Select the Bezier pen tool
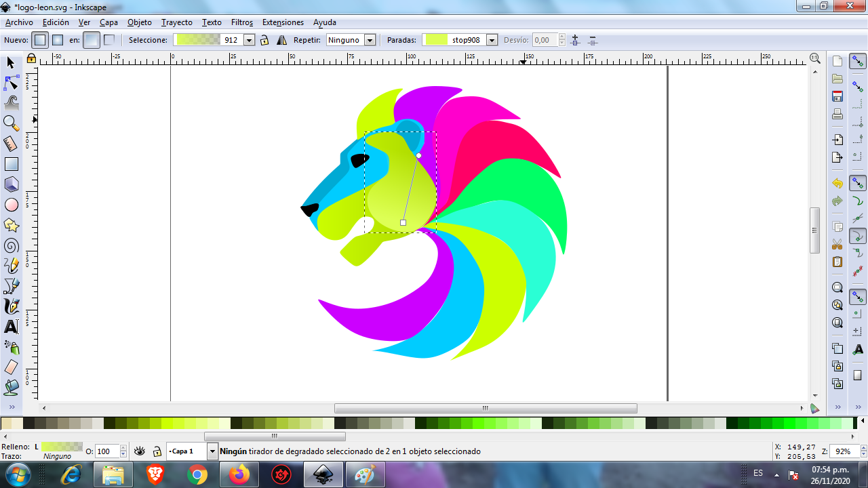This screenshot has width=868, height=488. coord(11,286)
